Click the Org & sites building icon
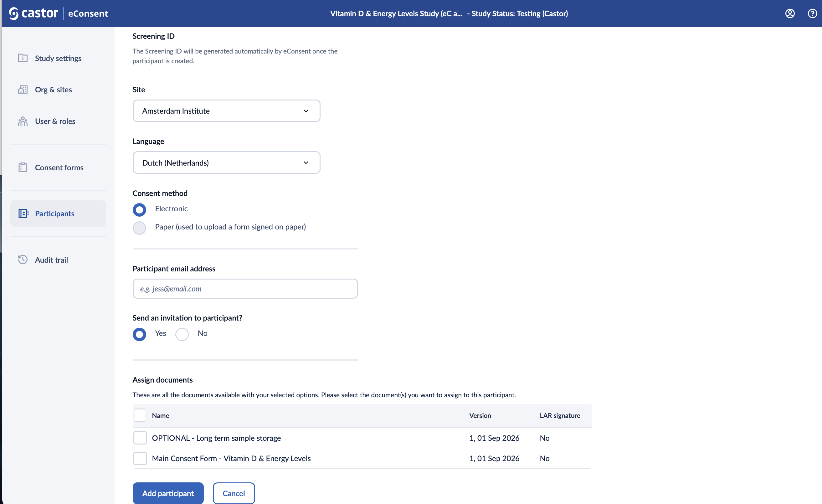 (23, 90)
